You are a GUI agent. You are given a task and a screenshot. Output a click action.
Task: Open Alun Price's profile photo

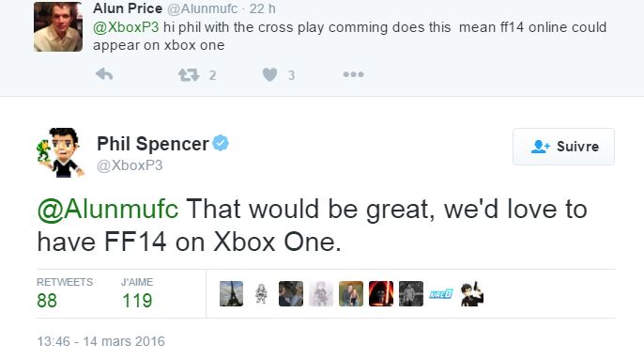point(58,26)
